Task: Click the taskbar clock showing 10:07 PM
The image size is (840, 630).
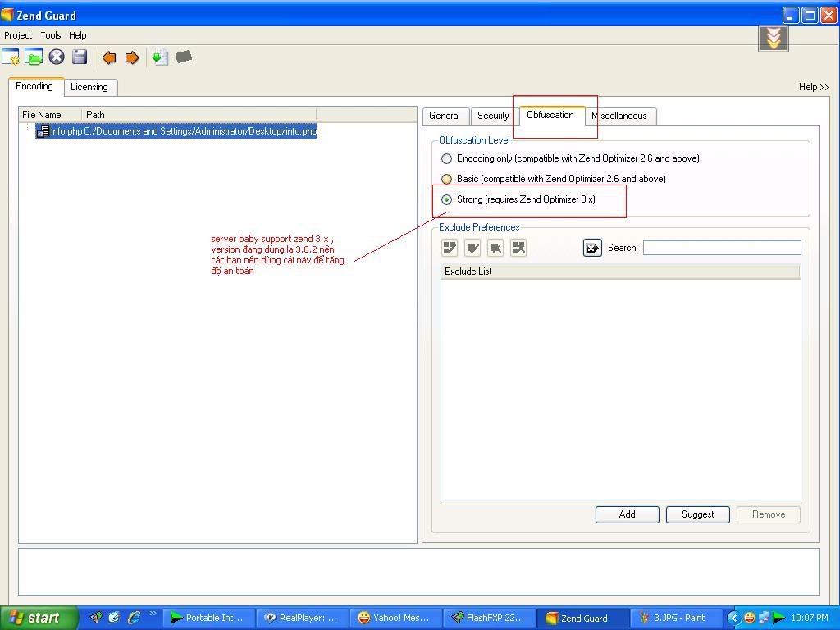Action: (810, 618)
